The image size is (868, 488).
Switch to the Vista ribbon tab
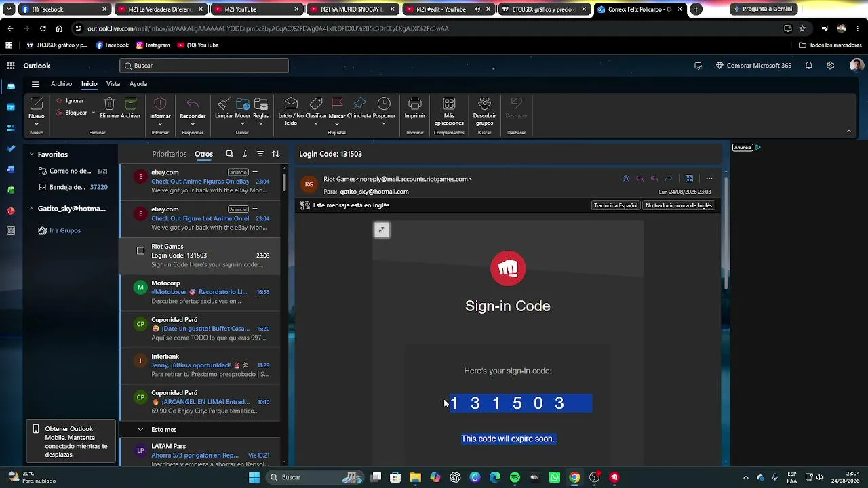113,84
